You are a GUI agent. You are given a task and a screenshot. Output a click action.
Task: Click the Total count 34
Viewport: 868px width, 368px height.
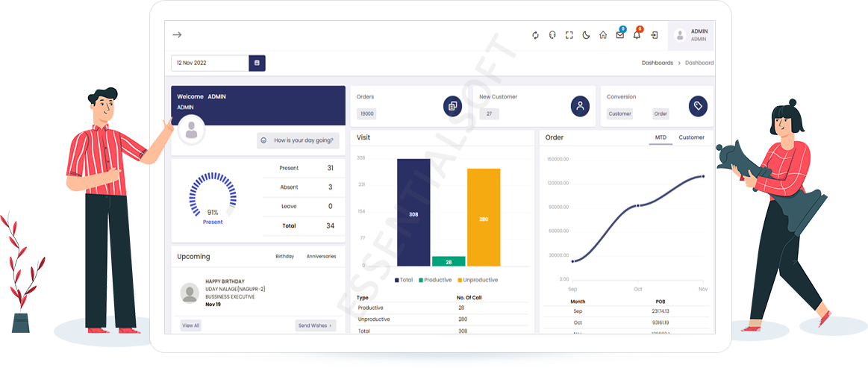point(331,225)
